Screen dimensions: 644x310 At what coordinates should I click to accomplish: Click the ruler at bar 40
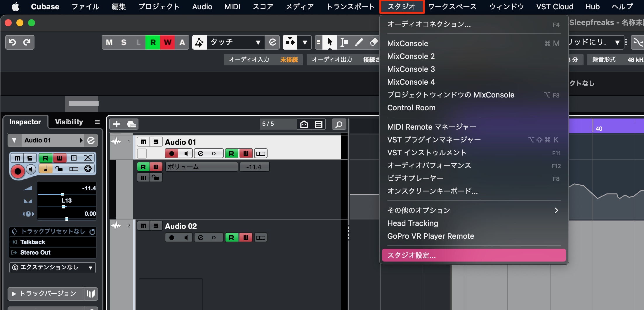click(x=599, y=128)
